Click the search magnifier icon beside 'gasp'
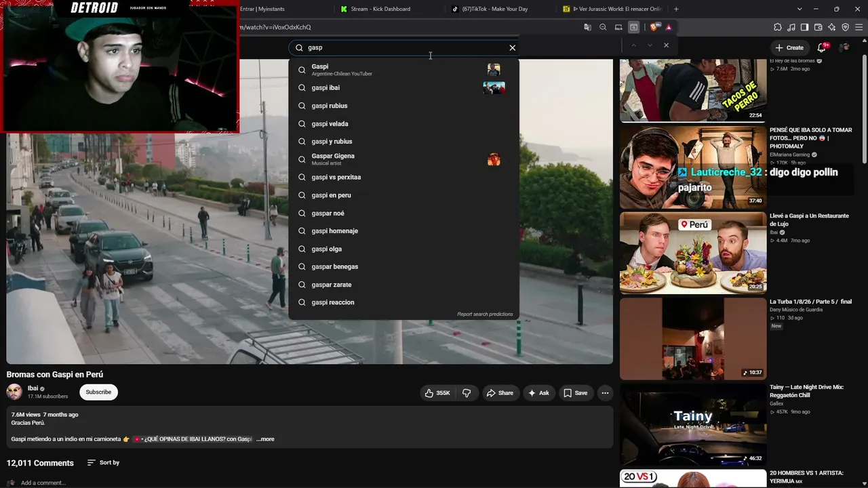The image size is (868, 488). click(299, 47)
